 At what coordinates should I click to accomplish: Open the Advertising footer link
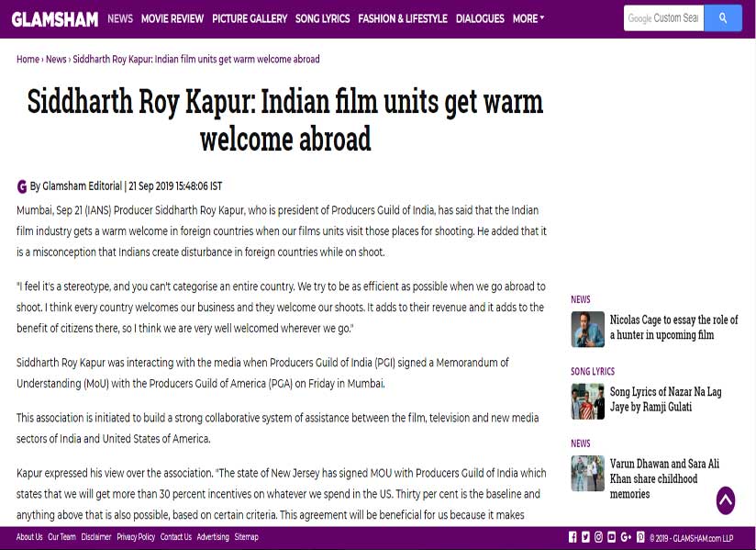(213, 537)
